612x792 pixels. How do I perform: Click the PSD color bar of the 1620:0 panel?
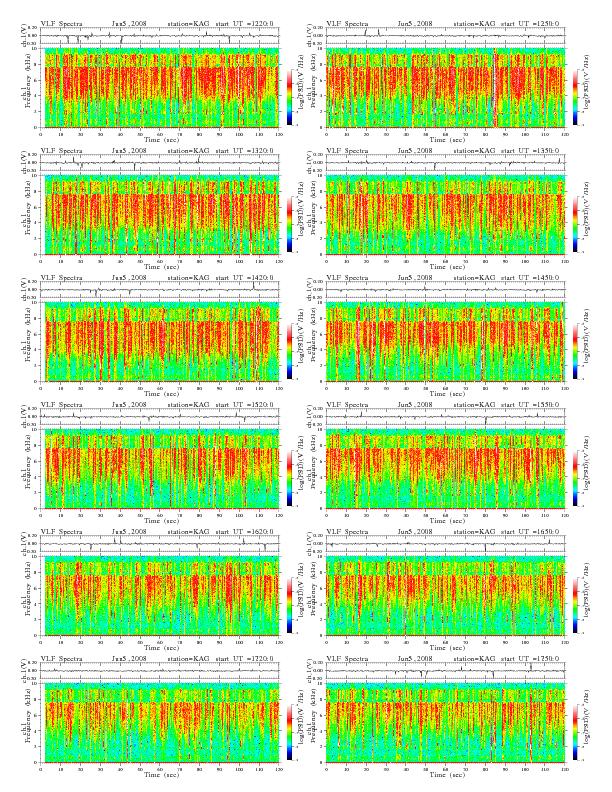coord(289,605)
